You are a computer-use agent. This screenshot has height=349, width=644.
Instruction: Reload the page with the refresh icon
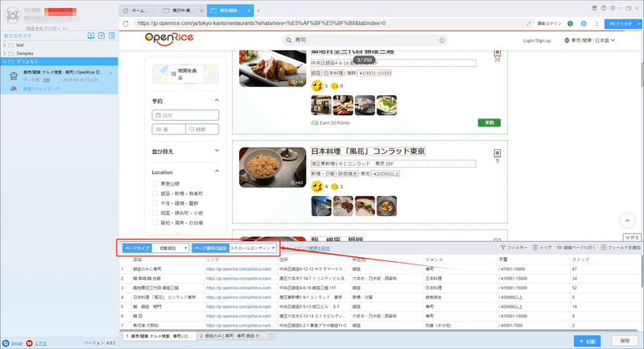(126, 23)
